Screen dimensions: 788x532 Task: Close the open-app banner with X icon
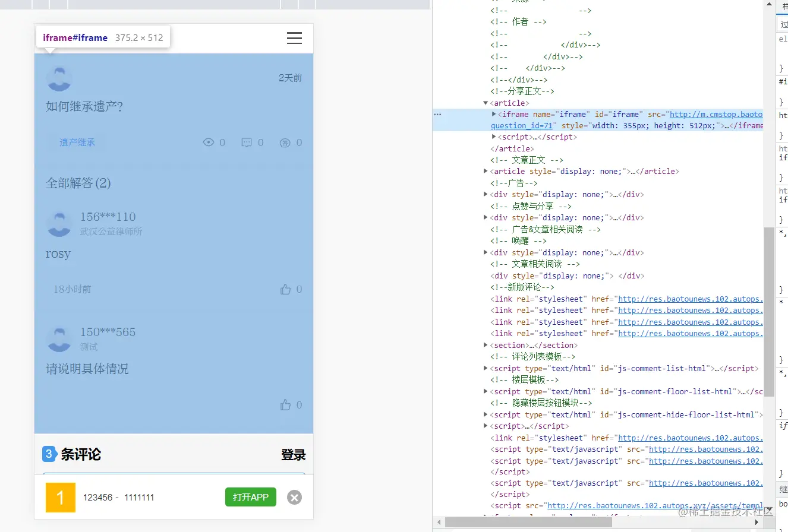[x=294, y=498]
